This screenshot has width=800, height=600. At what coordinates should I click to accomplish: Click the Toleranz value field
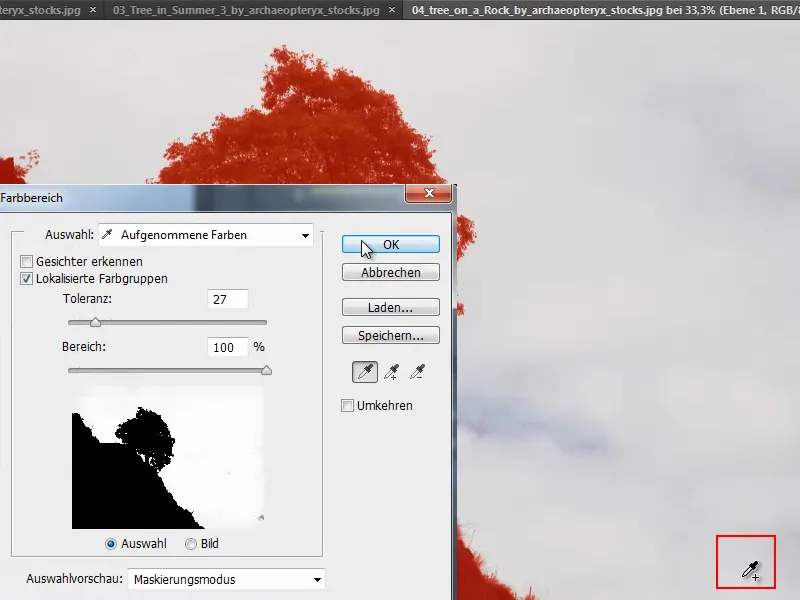[x=228, y=299]
